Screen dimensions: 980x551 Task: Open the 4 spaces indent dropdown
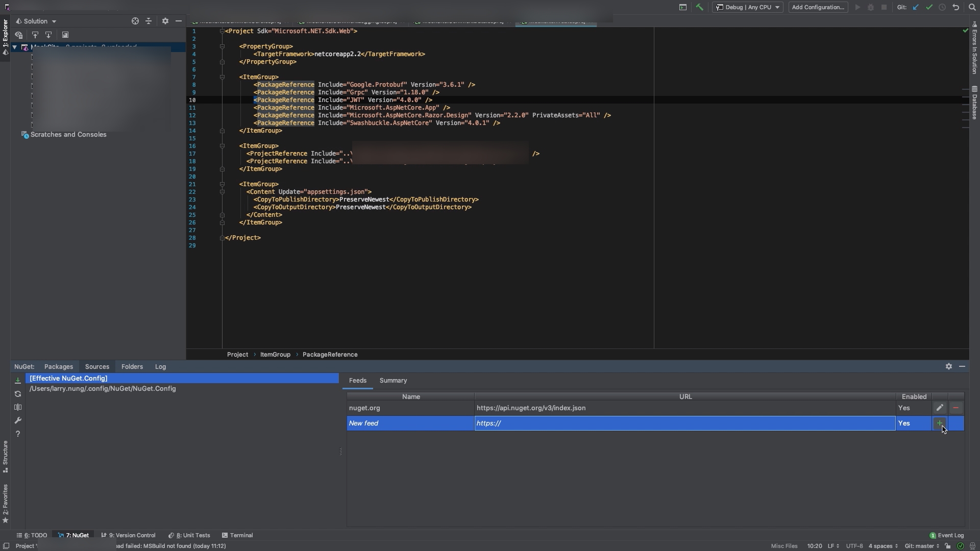click(x=883, y=546)
